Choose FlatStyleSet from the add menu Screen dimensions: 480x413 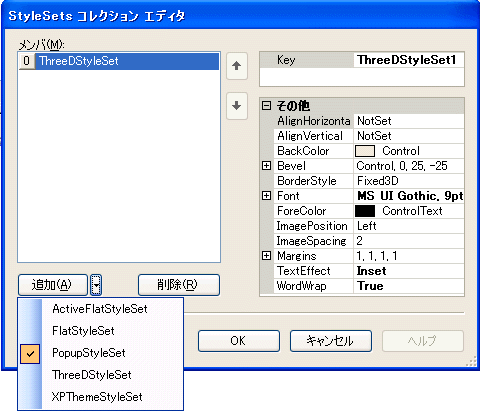tap(100, 331)
